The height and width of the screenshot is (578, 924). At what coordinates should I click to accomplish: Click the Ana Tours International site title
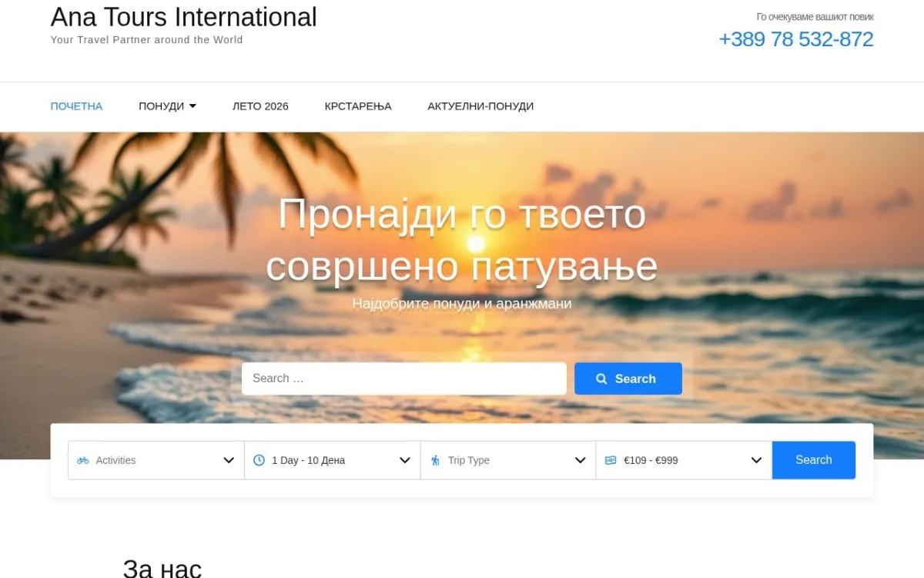tap(184, 17)
